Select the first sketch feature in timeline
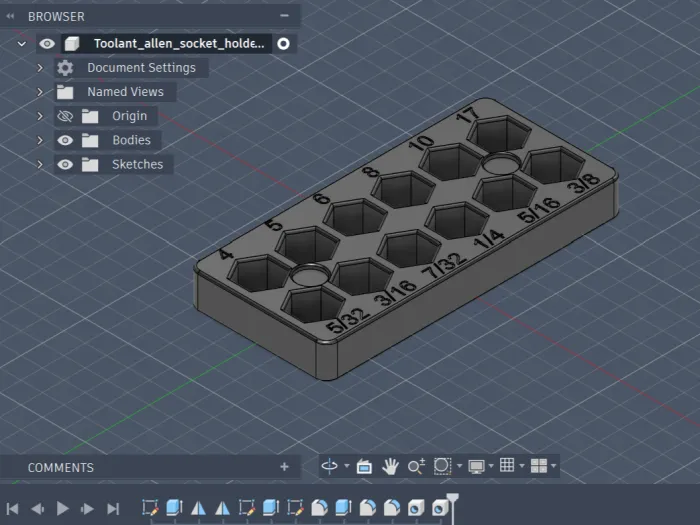 (x=150, y=508)
